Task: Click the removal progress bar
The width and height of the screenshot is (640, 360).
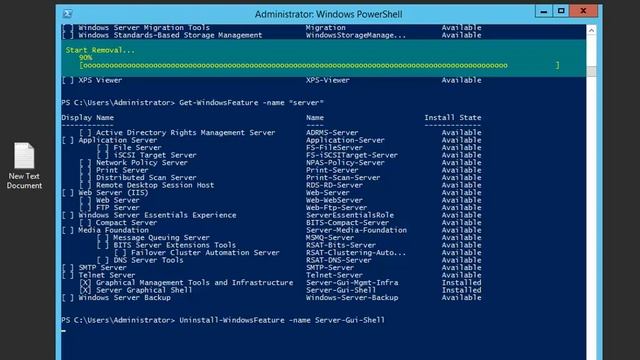Action: pyautogui.click(x=319, y=65)
